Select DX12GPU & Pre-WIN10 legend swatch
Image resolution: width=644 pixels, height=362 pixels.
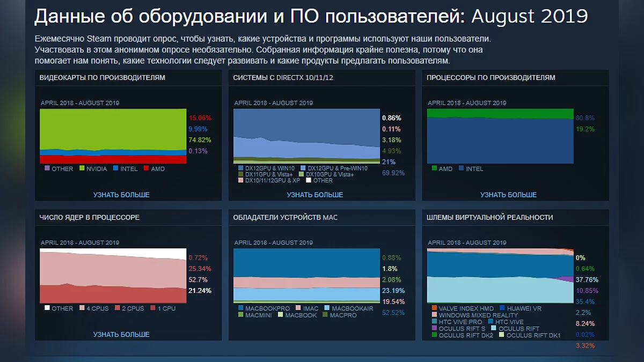point(304,168)
